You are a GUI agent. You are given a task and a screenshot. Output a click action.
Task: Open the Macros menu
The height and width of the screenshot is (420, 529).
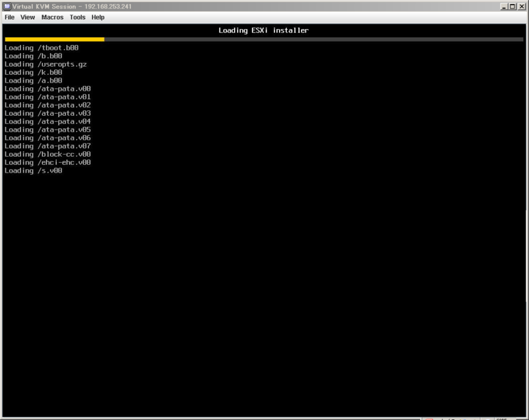coord(52,17)
